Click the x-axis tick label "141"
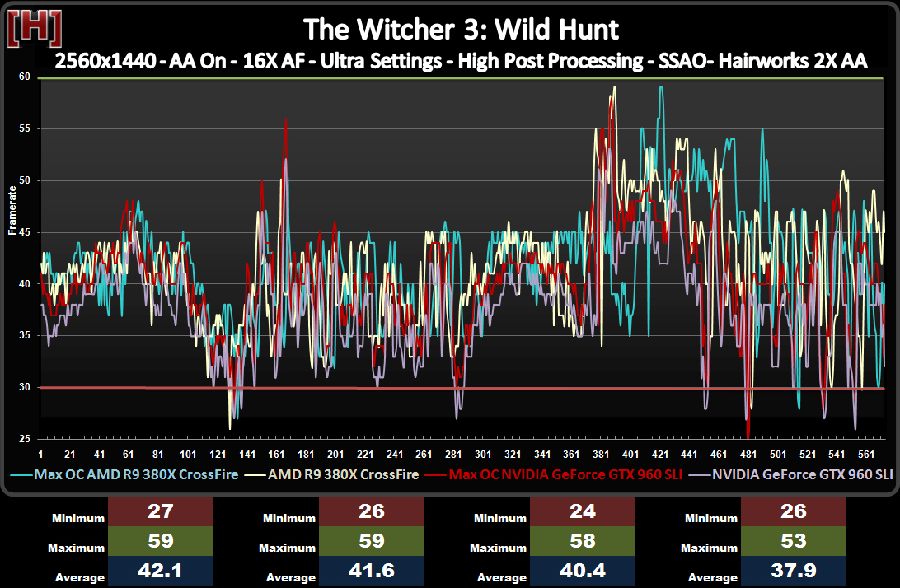This screenshot has height=588, width=900. (246, 455)
